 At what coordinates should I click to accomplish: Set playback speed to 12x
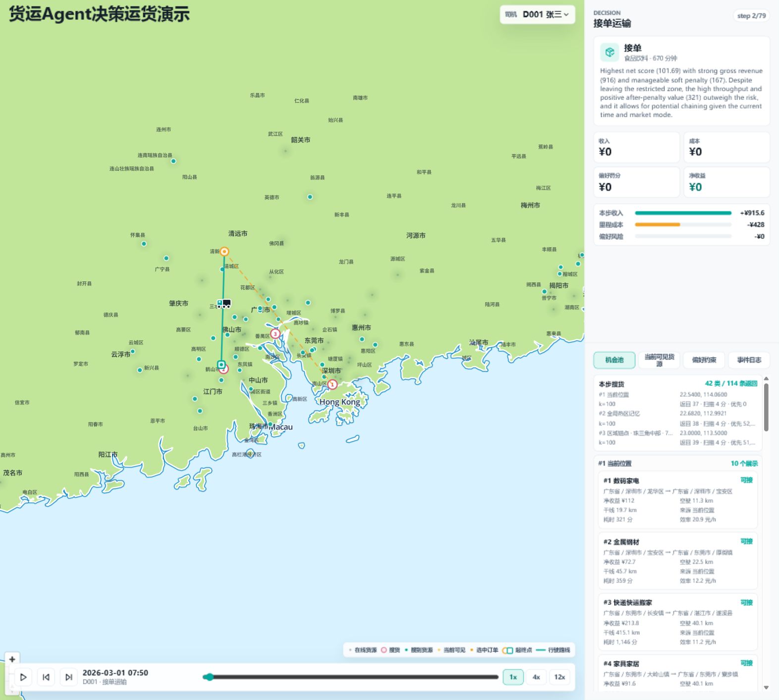click(559, 677)
